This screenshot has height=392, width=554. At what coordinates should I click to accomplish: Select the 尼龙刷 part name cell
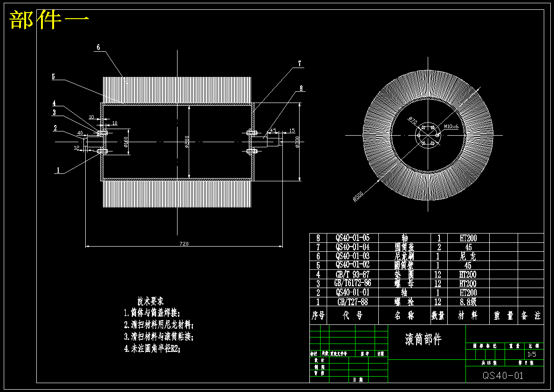coord(404,256)
